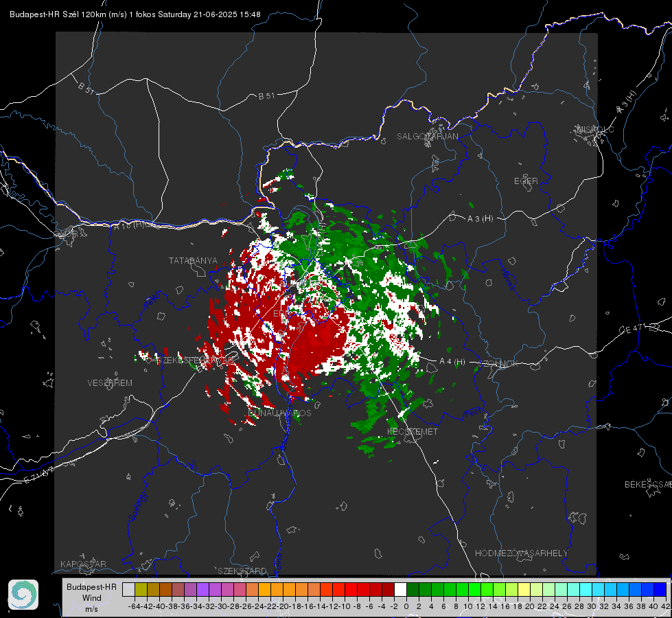The width and height of the screenshot is (672, 618).
Task: Choose the deep blue swatch between 40 and 42
Action: (x=660, y=589)
